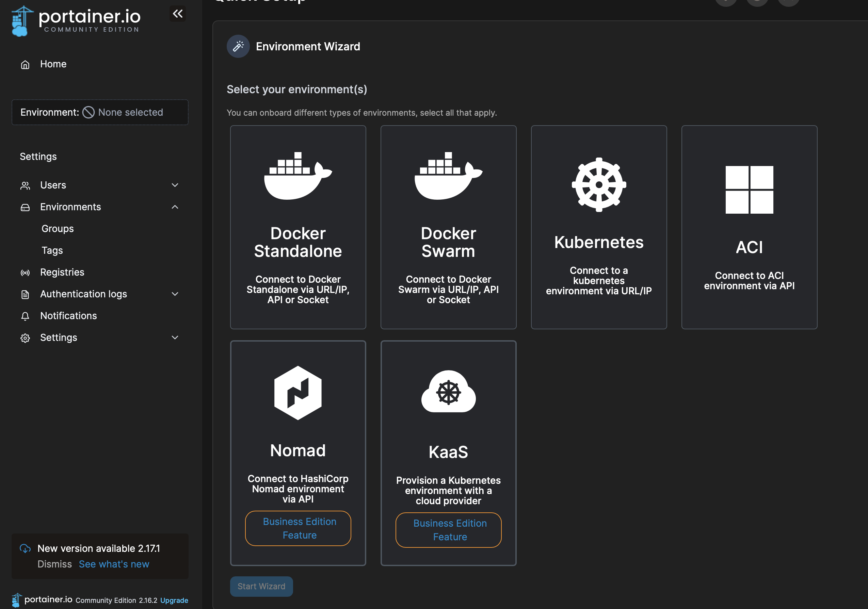The height and width of the screenshot is (609, 868).
Task: Click the Registries broadcast icon
Action: (x=25, y=273)
